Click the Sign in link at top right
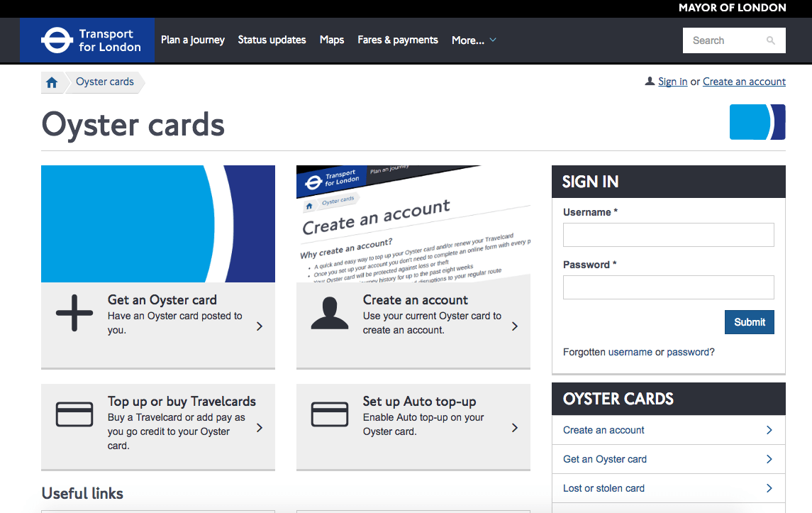The width and height of the screenshot is (812, 513). [x=673, y=82]
